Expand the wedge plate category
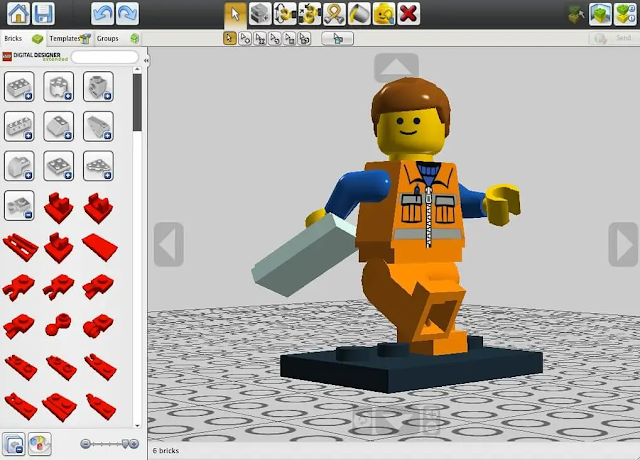Screen dimensions: 640x460 coord(98,166)
